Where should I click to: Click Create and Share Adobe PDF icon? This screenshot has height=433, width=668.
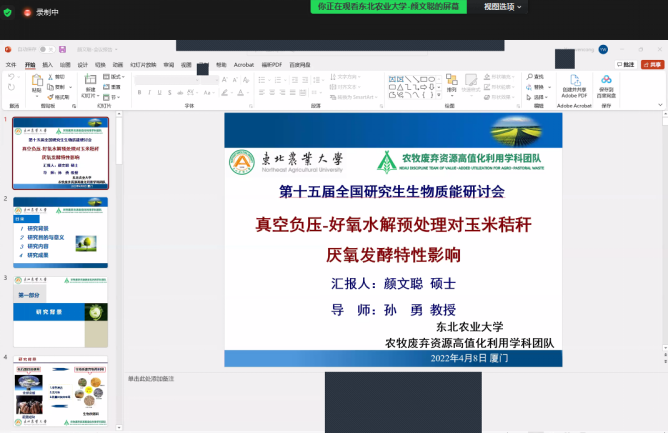575,82
